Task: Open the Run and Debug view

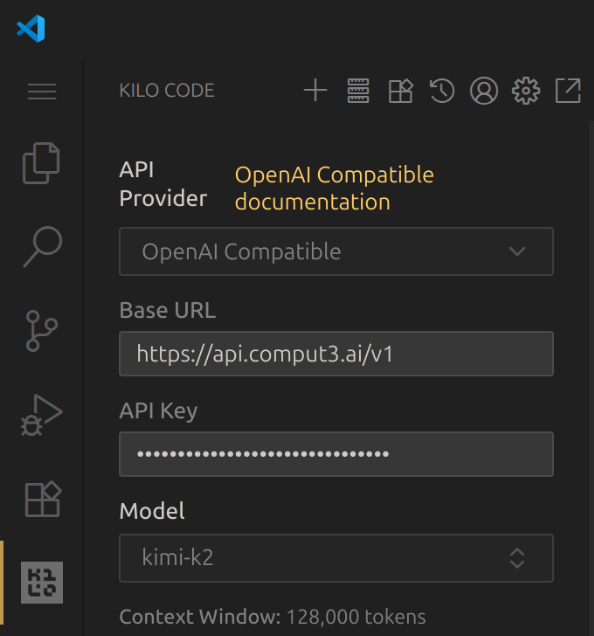Action: (x=41, y=415)
